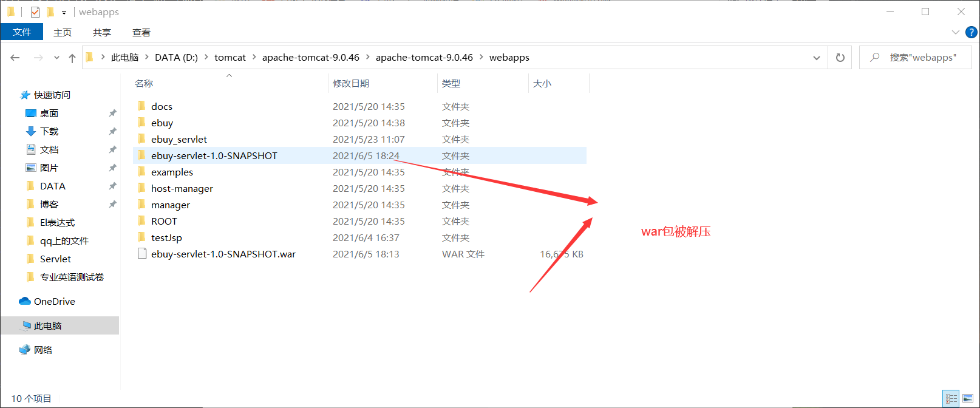Screen dimensions: 980x408
Task: Unpin 桌面 using its pin icon
Action: pyautogui.click(x=112, y=114)
